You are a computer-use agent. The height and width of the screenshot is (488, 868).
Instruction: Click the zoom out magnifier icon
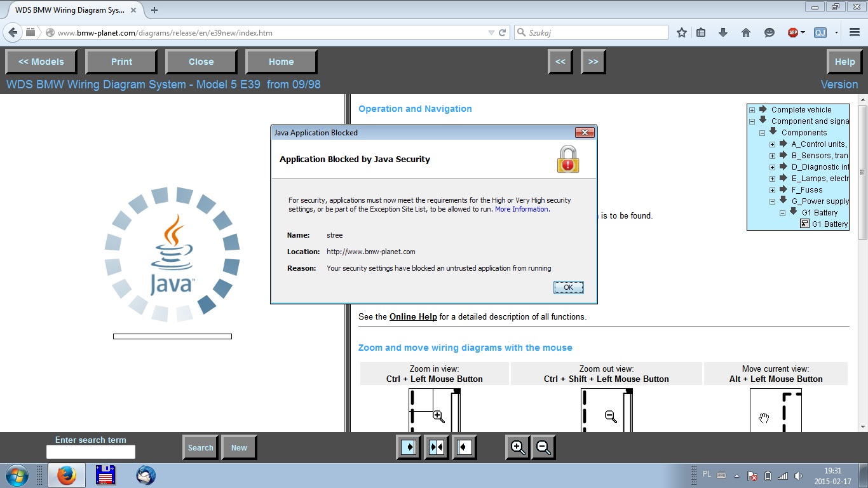coord(543,447)
